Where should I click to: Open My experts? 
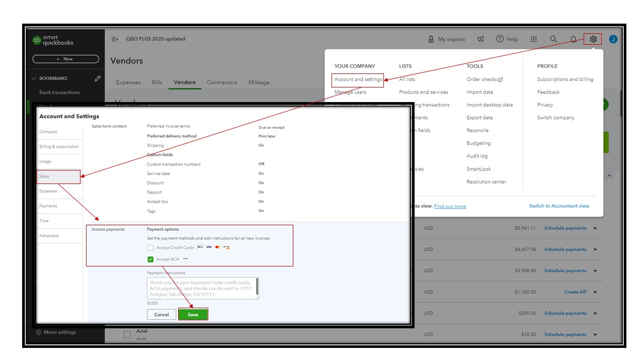[x=447, y=39]
